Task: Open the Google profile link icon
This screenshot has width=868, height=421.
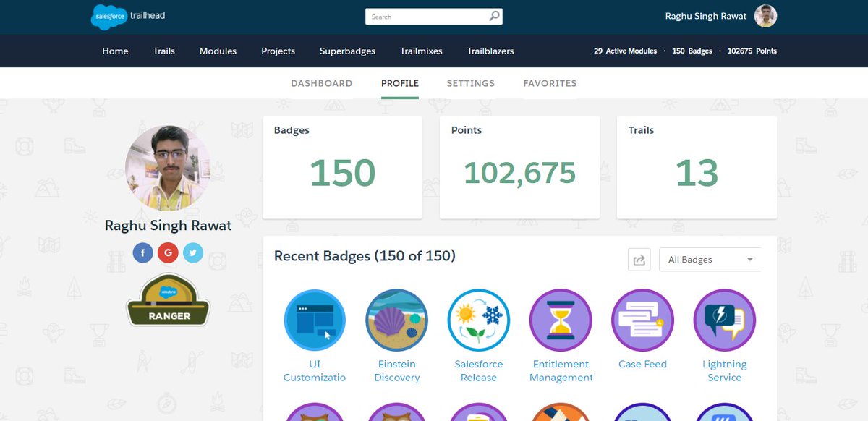Action: pos(168,252)
